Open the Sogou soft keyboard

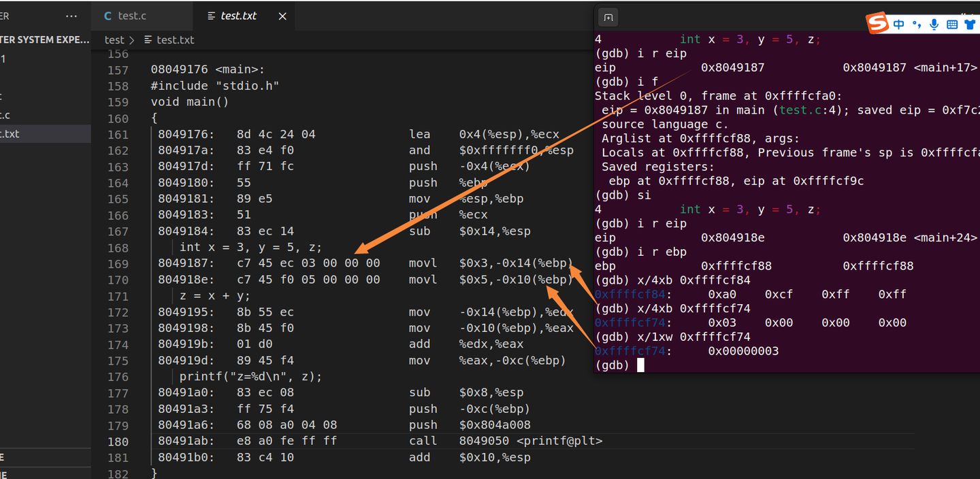[952, 24]
